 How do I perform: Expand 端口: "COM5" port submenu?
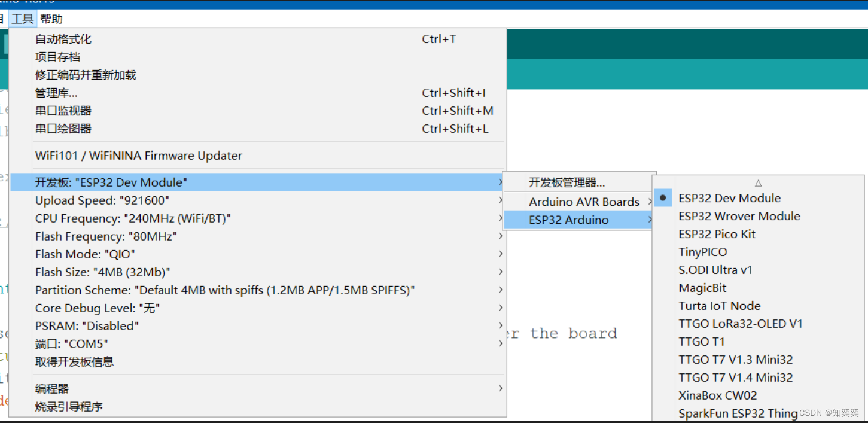258,344
